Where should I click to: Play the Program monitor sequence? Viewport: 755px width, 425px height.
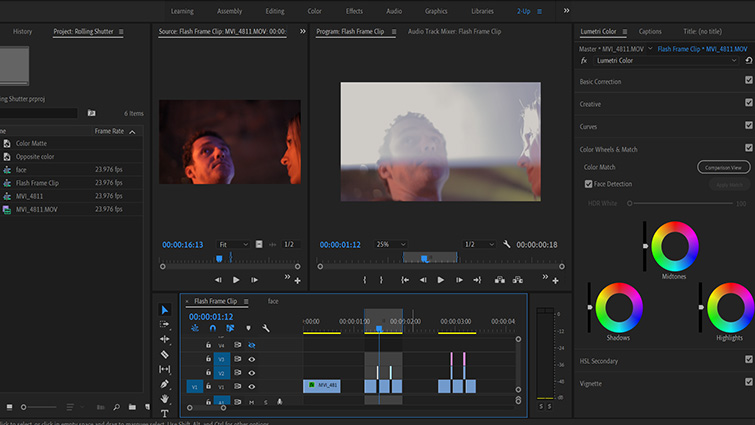pyautogui.click(x=440, y=280)
